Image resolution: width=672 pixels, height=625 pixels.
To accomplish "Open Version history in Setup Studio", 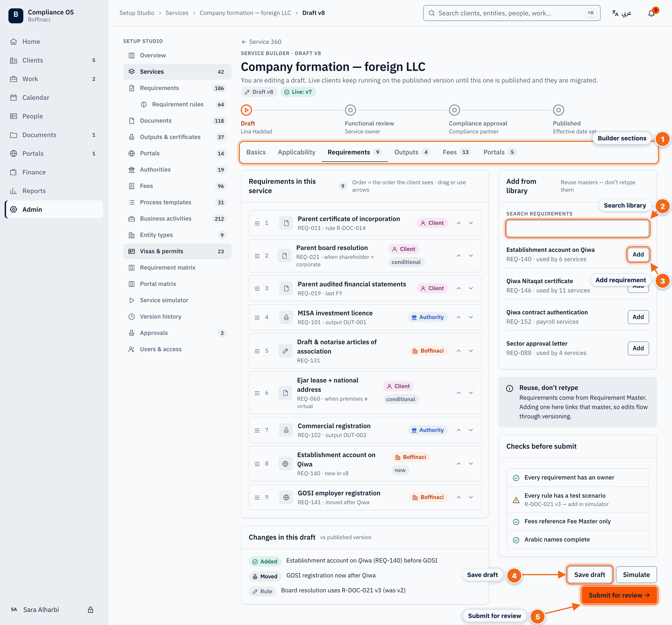I will [177, 317].
